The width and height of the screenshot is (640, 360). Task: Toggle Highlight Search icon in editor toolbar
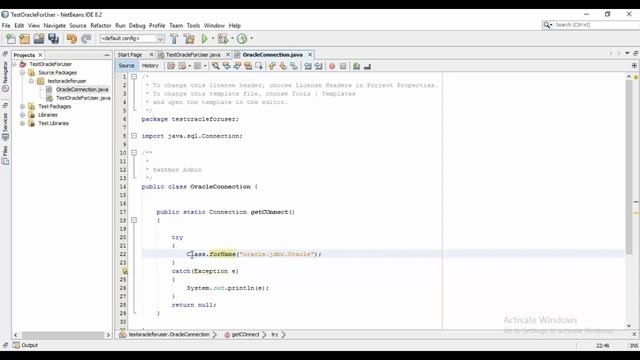[248, 66]
